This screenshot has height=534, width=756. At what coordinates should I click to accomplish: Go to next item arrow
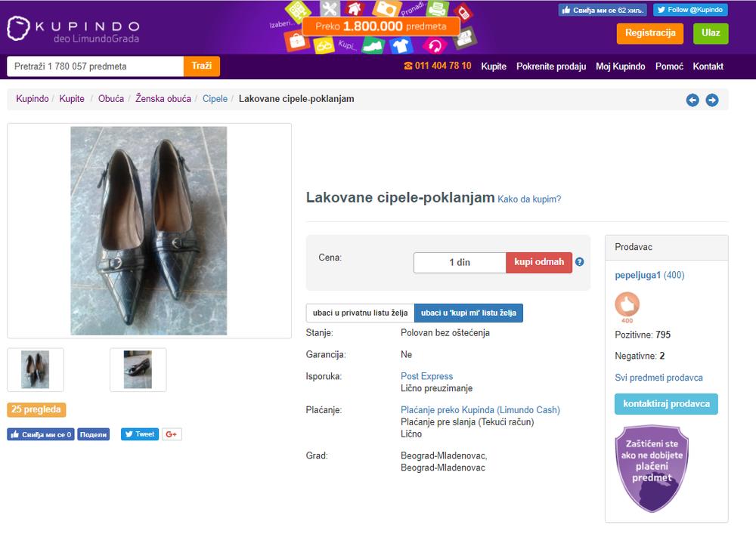coord(711,100)
